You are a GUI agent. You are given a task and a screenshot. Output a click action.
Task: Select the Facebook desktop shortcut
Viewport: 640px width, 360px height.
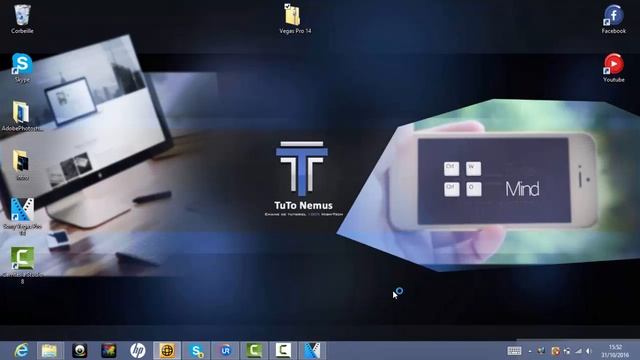(x=613, y=19)
